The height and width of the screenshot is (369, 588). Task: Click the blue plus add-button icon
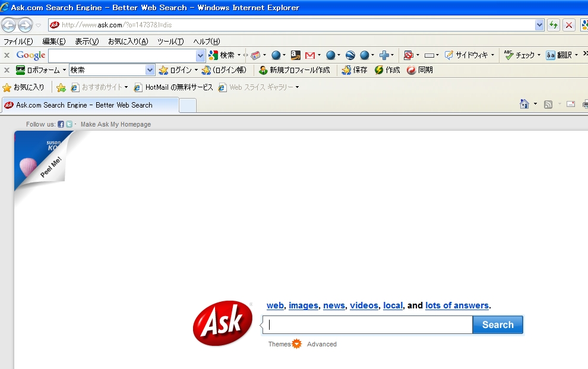click(384, 55)
